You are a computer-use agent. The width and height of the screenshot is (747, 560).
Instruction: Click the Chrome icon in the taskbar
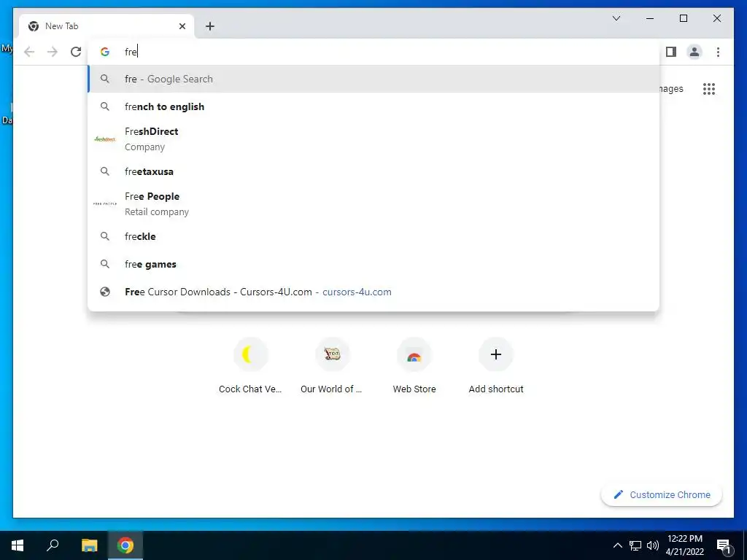[x=125, y=545]
